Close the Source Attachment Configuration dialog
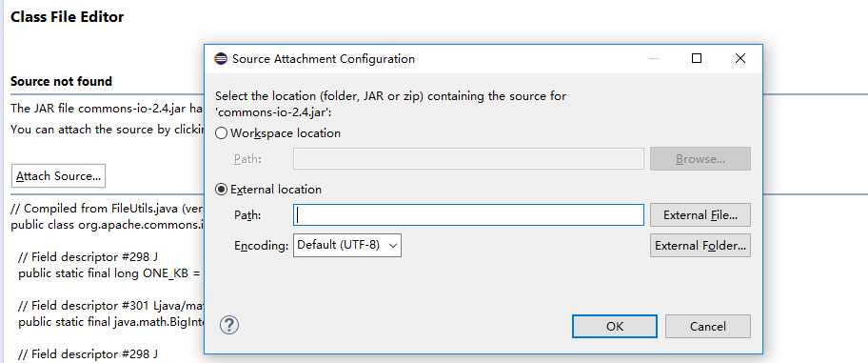 [x=740, y=58]
